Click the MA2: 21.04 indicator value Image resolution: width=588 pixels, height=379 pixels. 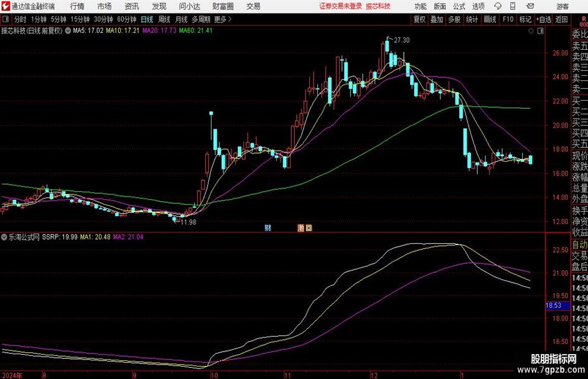coord(128,236)
